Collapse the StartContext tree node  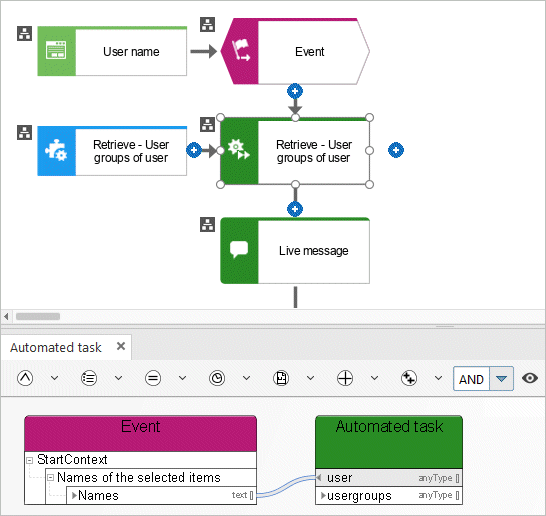pyautogui.click(x=30, y=460)
